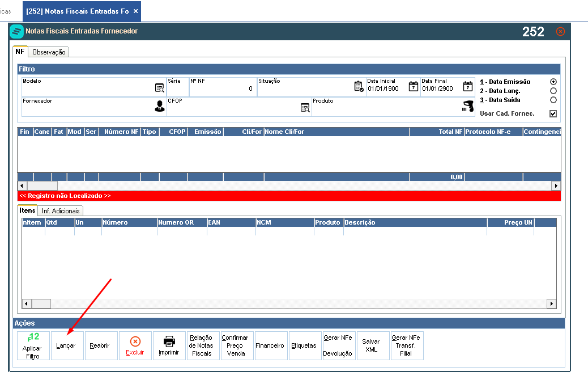Viewport: 588px width, 384px height.
Task: Switch to the NF tab
Action: pyautogui.click(x=20, y=52)
